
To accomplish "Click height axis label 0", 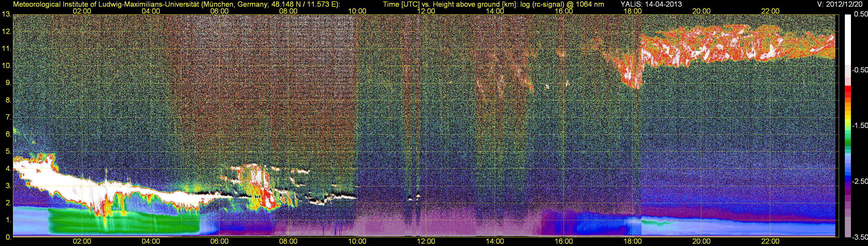I will coord(8,237).
